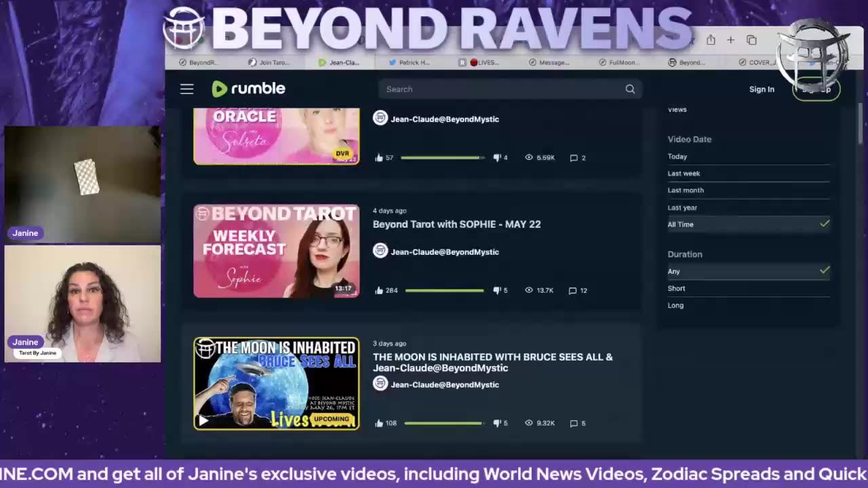Dislike the Beyond Tarot with SOPHIE video
Screen dimensions: 868x488
point(497,290)
